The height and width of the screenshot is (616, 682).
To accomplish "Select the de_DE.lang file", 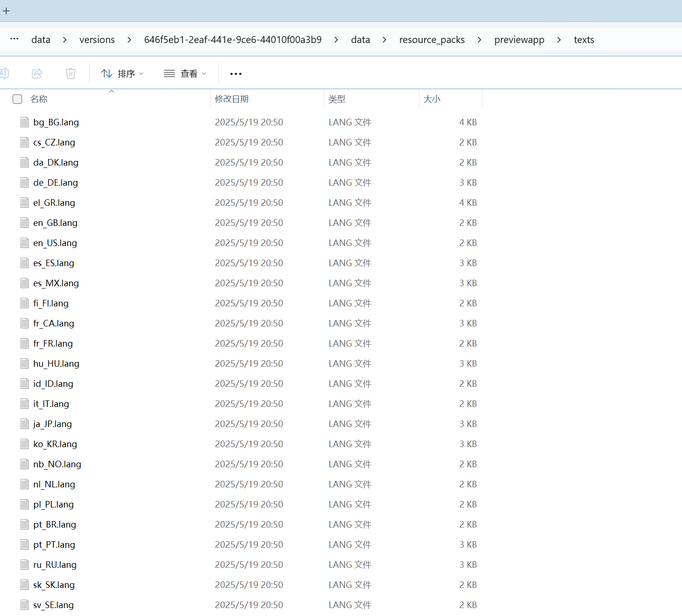I will tap(56, 182).
